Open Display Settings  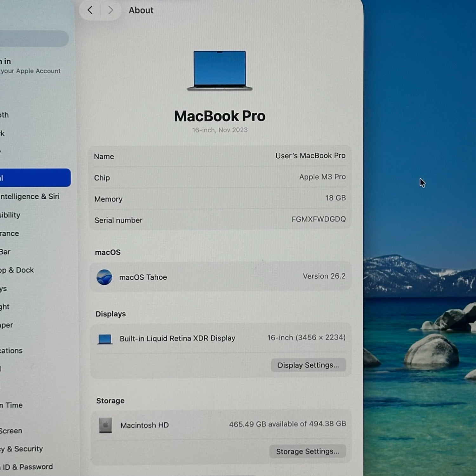pos(308,365)
